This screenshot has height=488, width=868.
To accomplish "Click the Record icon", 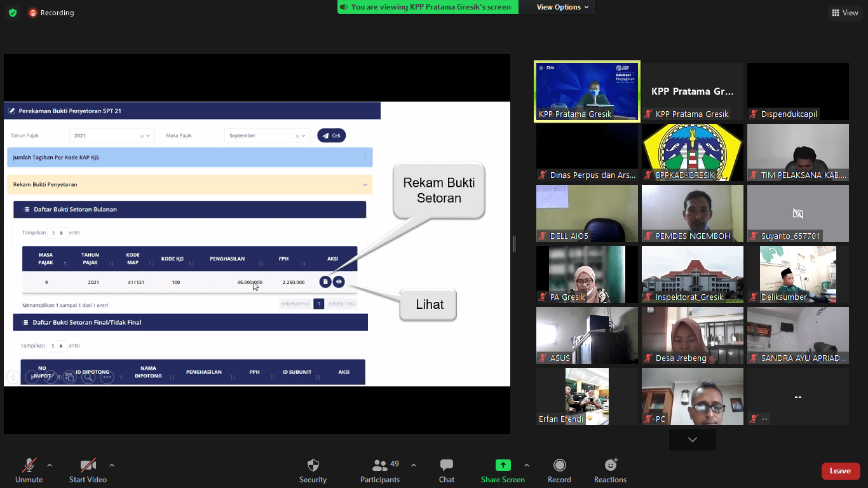I will [x=559, y=465].
